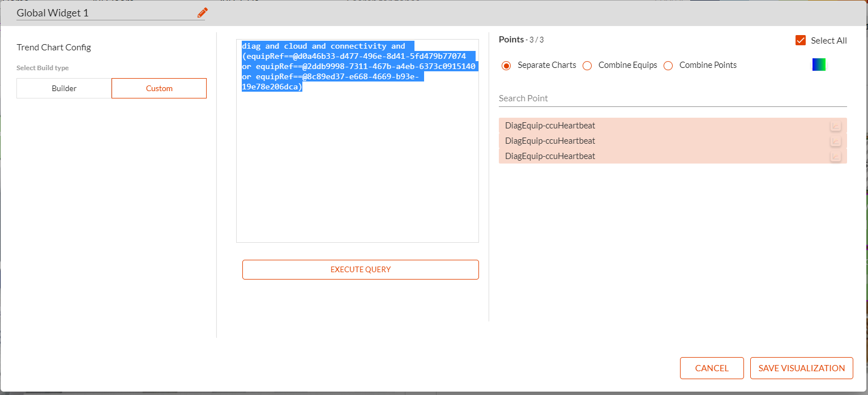Click into the custom query text area
This screenshot has width=868, height=395.
357,141
